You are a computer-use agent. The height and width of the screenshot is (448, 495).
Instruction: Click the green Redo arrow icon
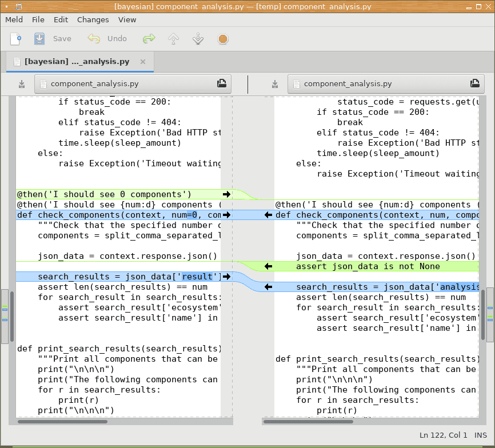coord(149,39)
